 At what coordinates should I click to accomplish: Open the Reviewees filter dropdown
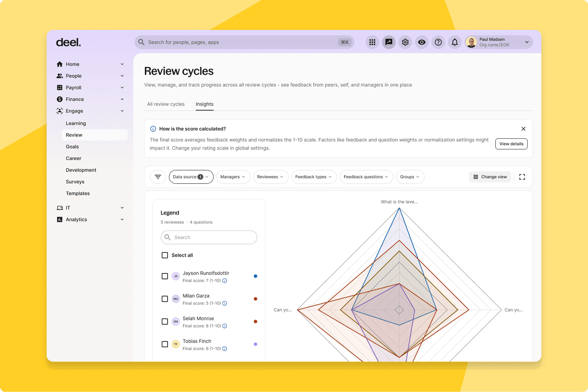pos(270,177)
